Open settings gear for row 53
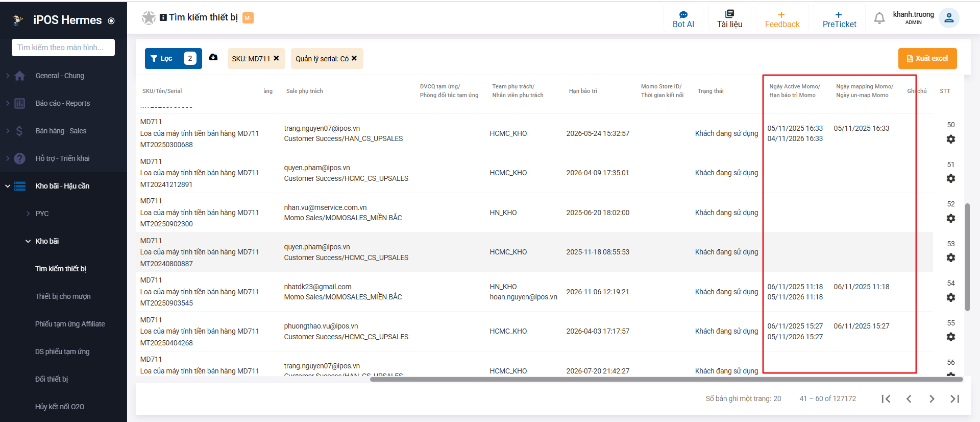 [x=951, y=257]
